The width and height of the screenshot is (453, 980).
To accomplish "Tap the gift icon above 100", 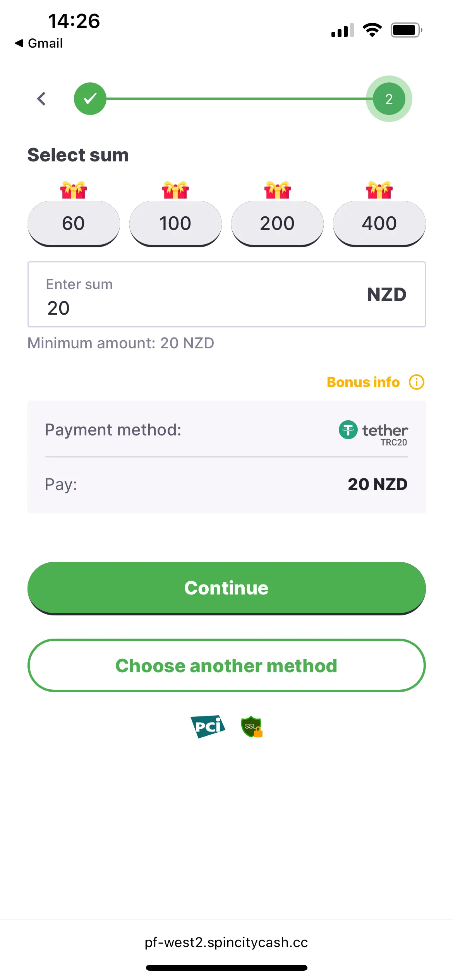I will tap(175, 190).
